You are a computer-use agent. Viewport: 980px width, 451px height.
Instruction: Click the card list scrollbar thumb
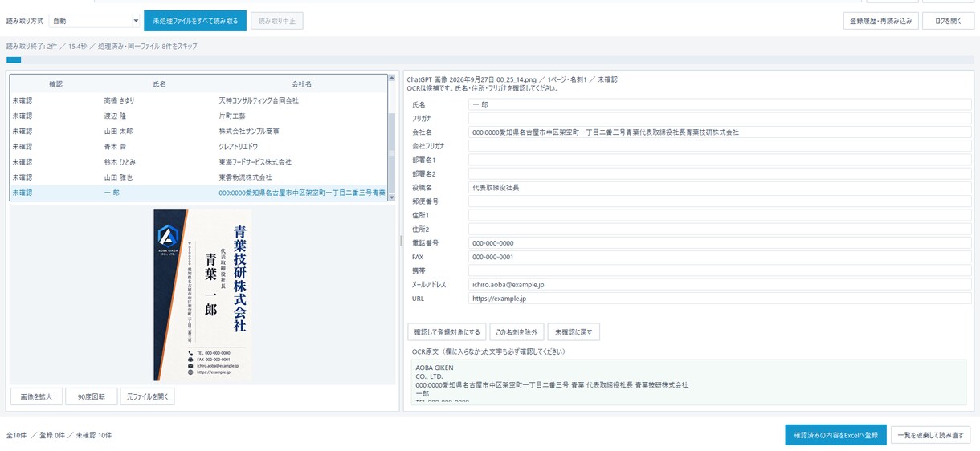click(x=391, y=152)
